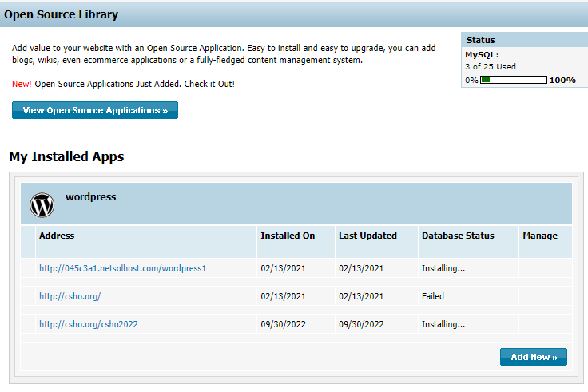Click Last Updated date 09/30/2022
Image resolution: width=588 pixels, height=392 pixels.
coord(361,324)
